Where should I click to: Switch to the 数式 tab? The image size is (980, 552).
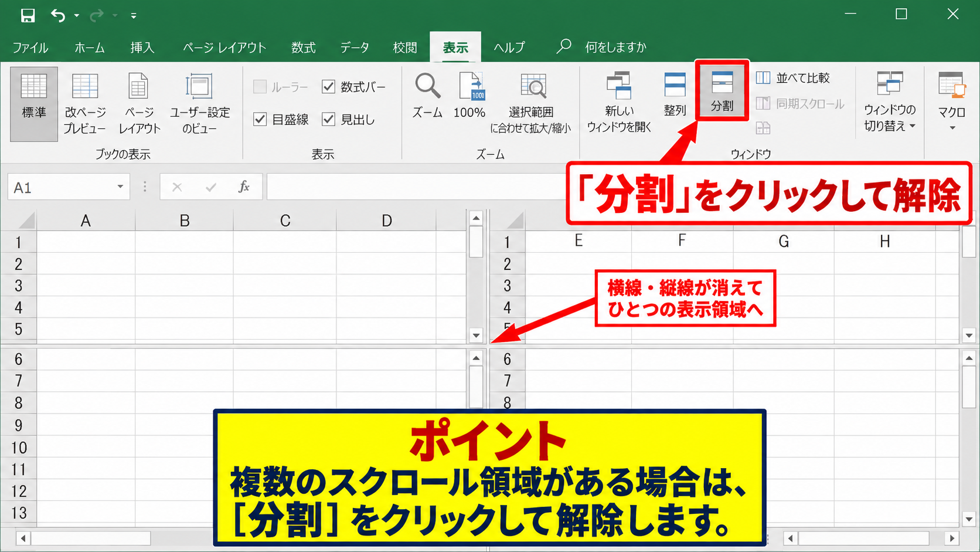pyautogui.click(x=303, y=48)
